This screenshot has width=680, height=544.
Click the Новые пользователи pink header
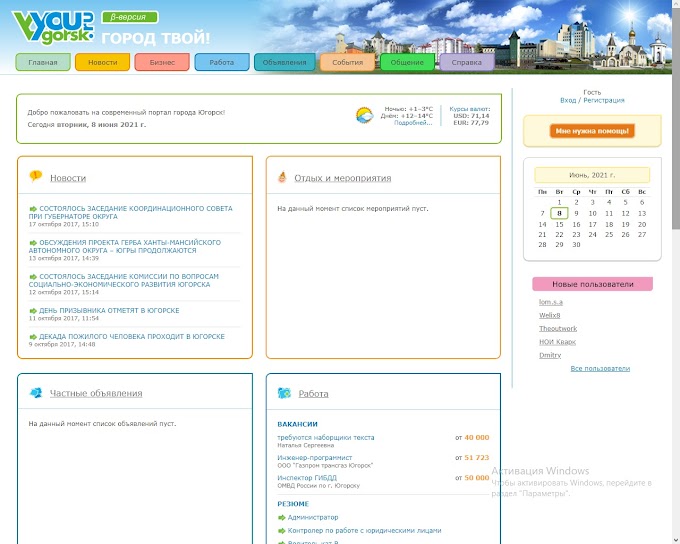pos(592,284)
